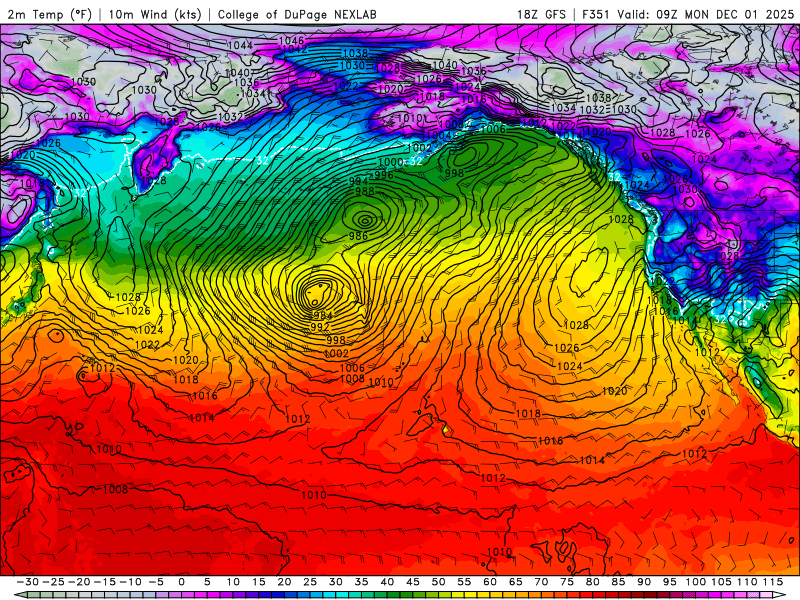Click the "Valid: 09Z MON DEC 01 2025" text

coord(706,14)
